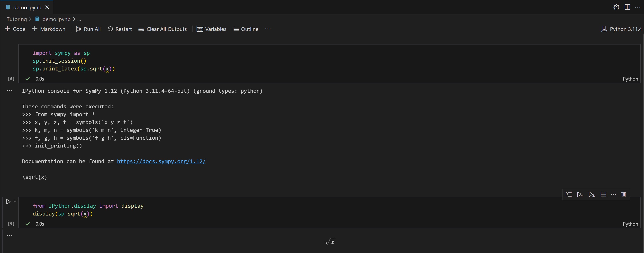Screen dimensions: 644x253
Task: Restart the notebook kernel
Action: (120, 29)
